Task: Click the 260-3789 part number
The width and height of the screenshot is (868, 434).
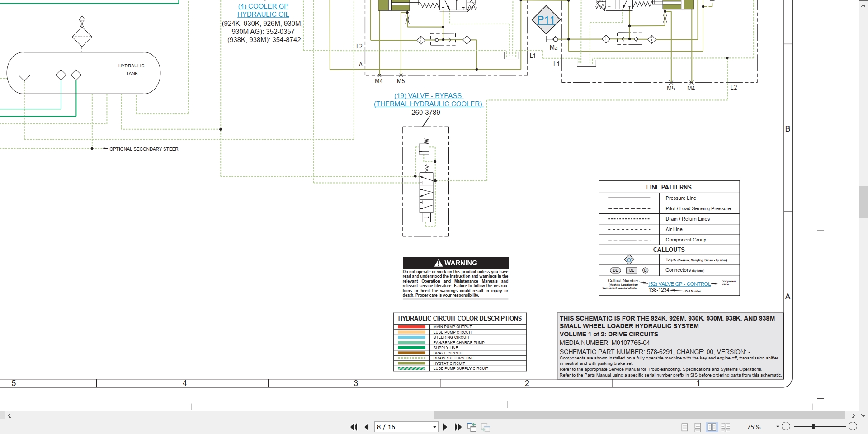Action: pyautogui.click(x=425, y=113)
